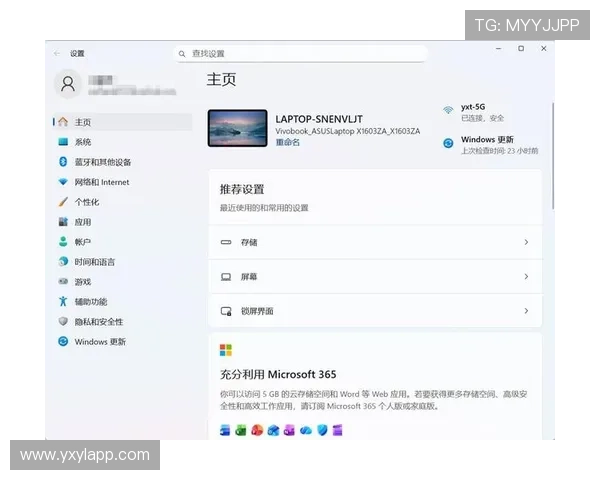This screenshot has height=480, width=600.
Task: Click the home icon beside 主页
Action: click(x=63, y=122)
